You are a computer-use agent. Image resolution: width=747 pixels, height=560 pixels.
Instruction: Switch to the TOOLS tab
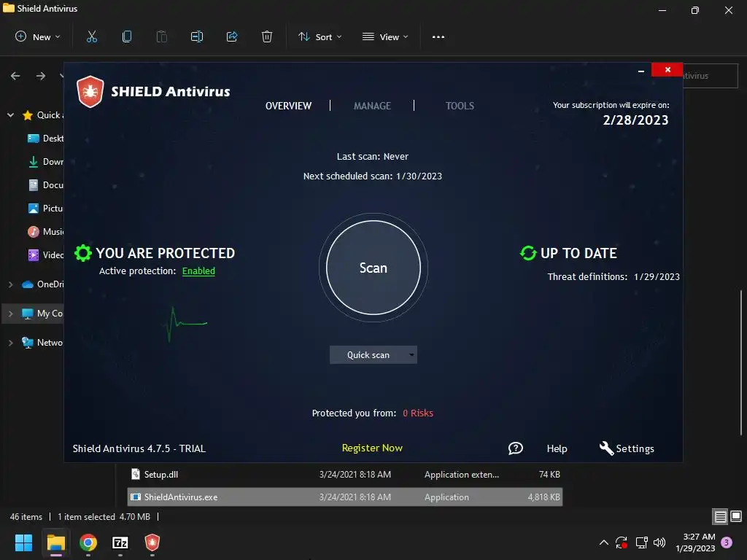coord(460,106)
